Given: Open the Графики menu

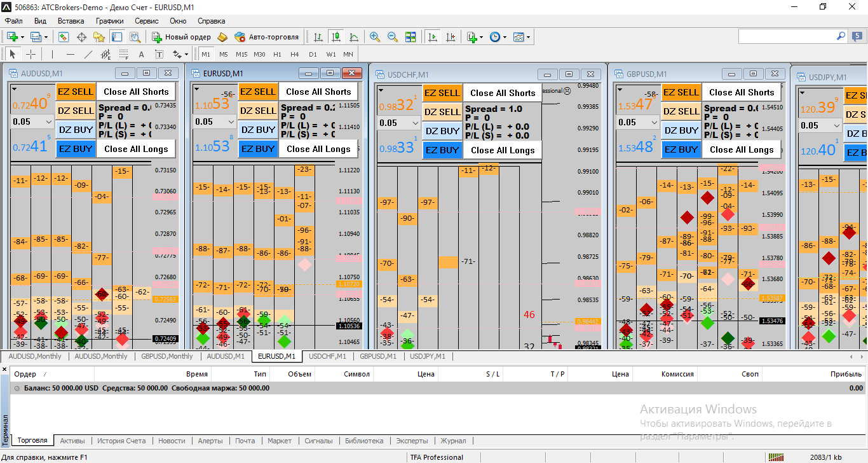Looking at the screenshot, I should point(110,21).
